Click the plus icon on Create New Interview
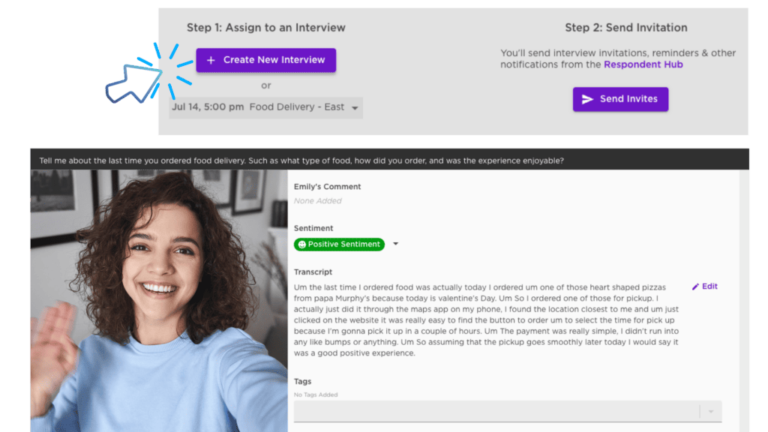 [x=210, y=60]
